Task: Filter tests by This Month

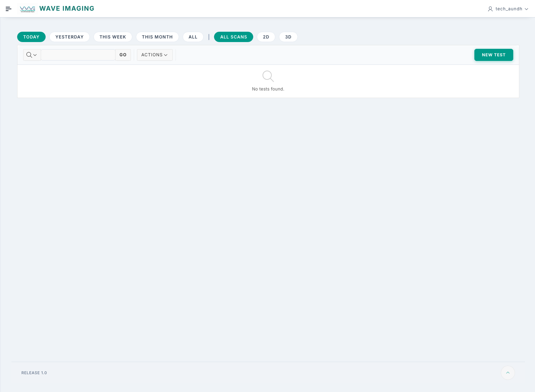Action: pyautogui.click(x=157, y=37)
